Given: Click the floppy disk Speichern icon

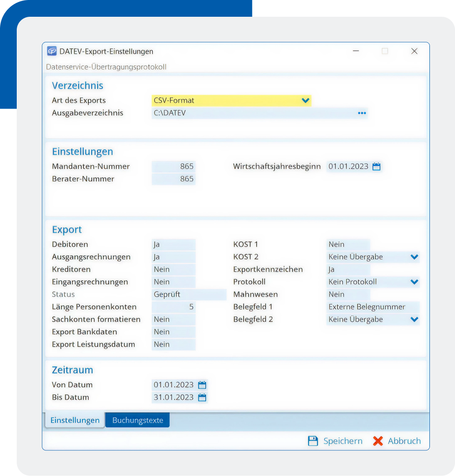Looking at the screenshot, I should (x=313, y=441).
